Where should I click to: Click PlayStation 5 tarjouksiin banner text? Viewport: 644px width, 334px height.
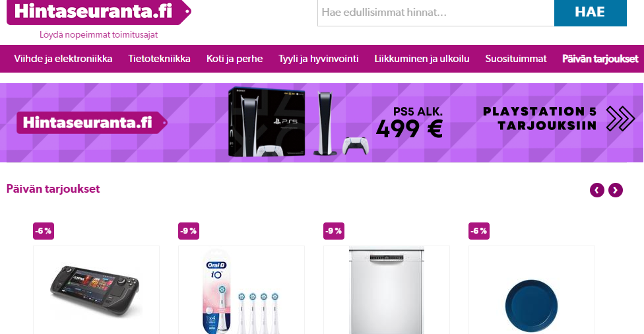(x=540, y=118)
